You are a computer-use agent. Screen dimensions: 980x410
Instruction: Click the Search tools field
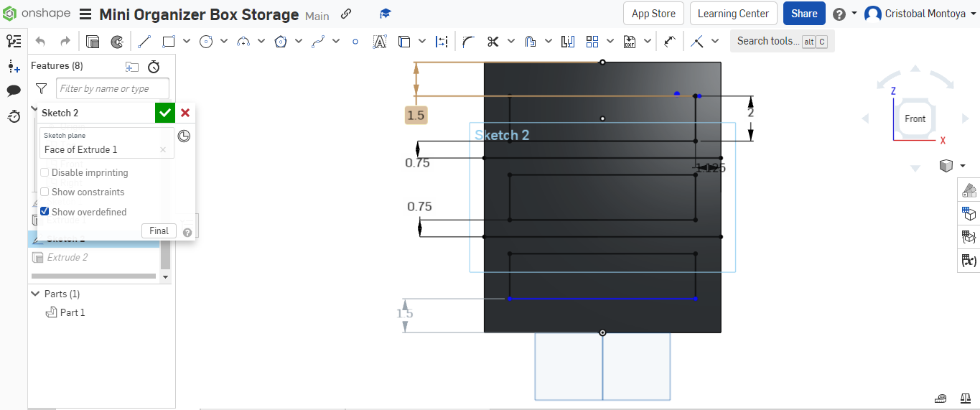coord(782,41)
